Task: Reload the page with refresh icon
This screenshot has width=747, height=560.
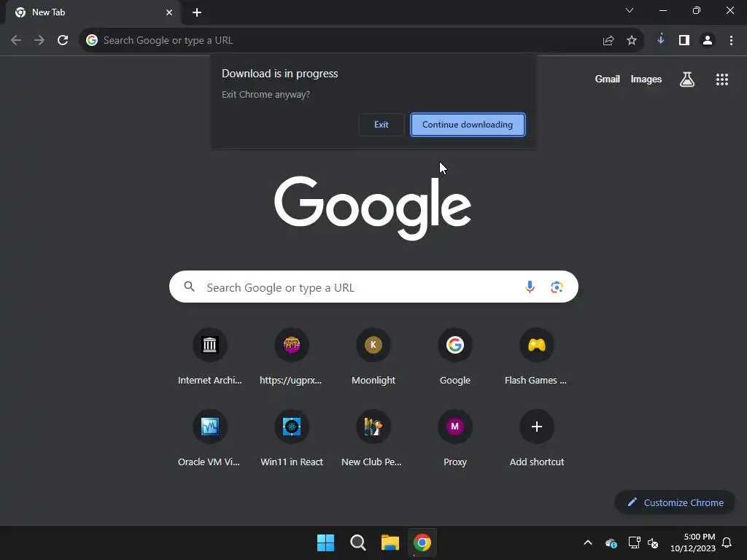Action: click(63, 41)
